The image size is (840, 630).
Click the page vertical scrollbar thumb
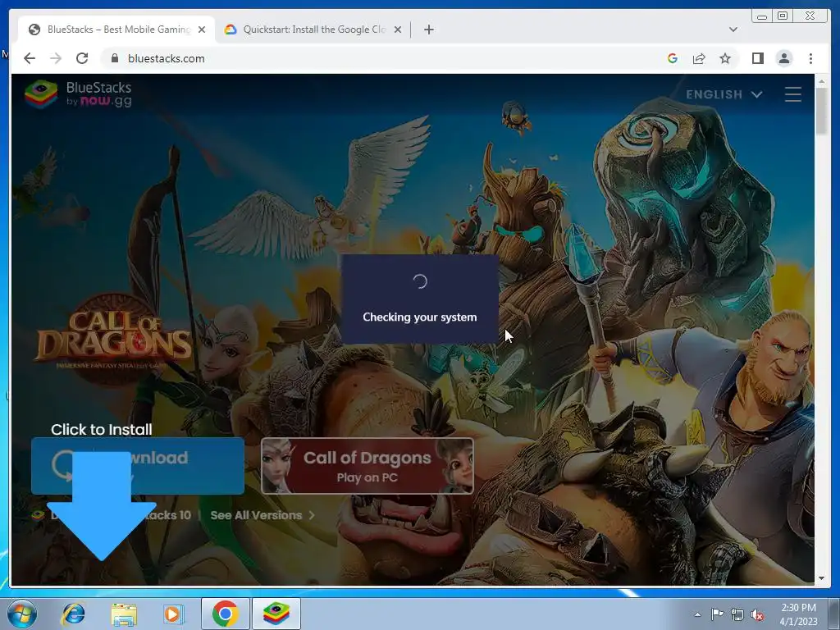click(821, 111)
